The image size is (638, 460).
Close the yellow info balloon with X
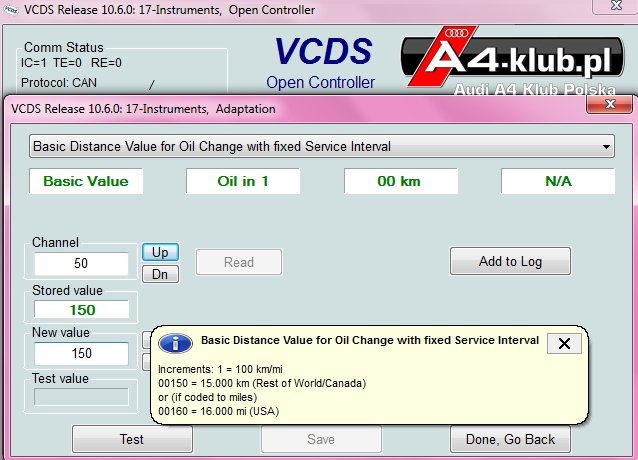point(564,344)
